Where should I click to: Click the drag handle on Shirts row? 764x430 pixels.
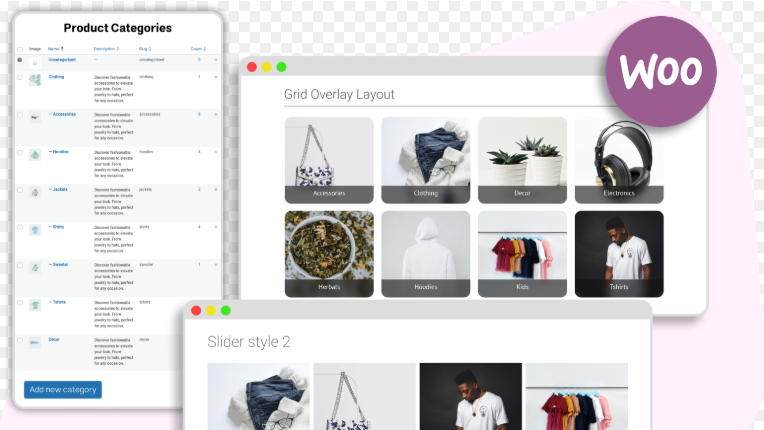click(x=216, y=227)
